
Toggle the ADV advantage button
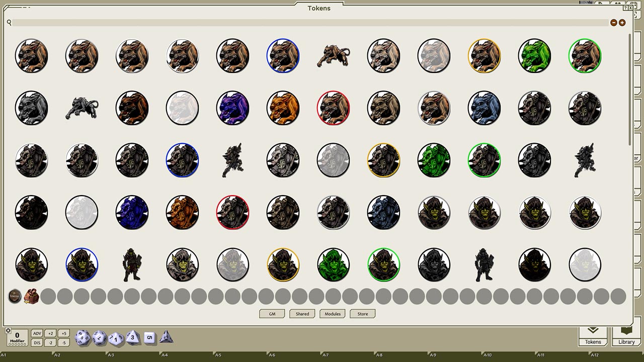37,333
